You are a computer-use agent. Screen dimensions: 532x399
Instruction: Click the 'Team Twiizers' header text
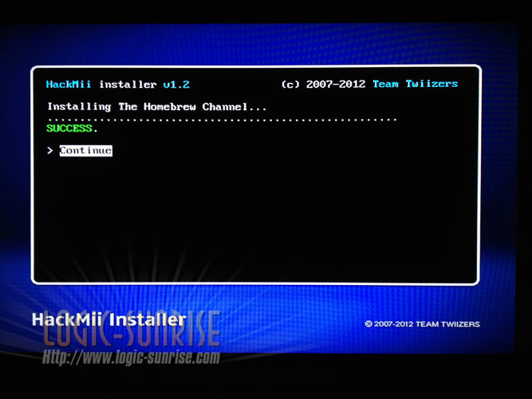pos(416,84)
